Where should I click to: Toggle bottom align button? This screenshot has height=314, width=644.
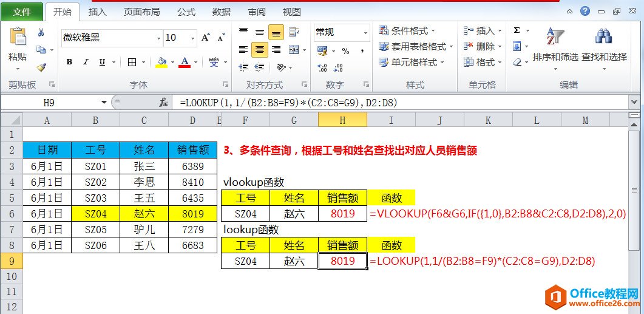(276, 32)
